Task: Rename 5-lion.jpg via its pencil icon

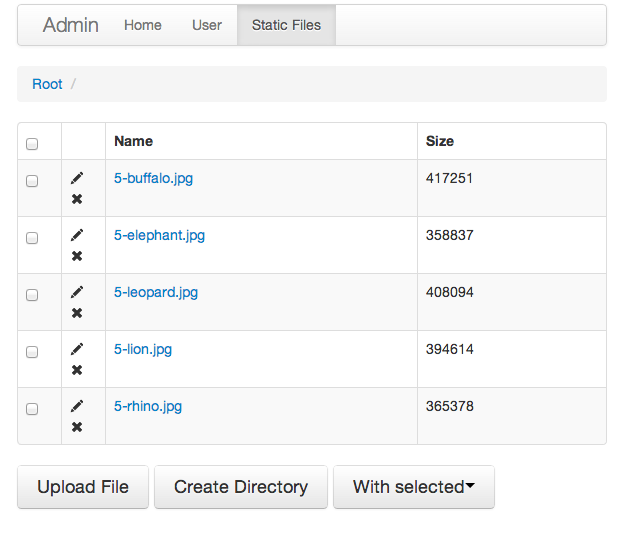Action: pos(77,349)
